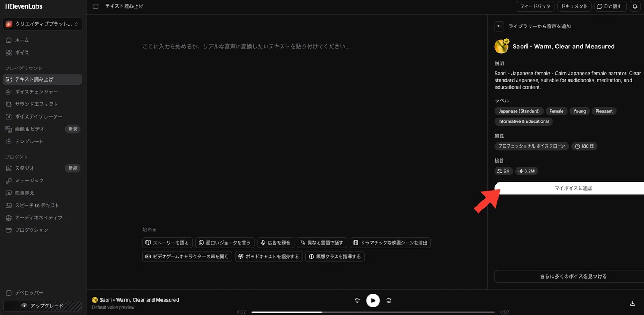Click Elと話す button

click(x=610, y=6)
